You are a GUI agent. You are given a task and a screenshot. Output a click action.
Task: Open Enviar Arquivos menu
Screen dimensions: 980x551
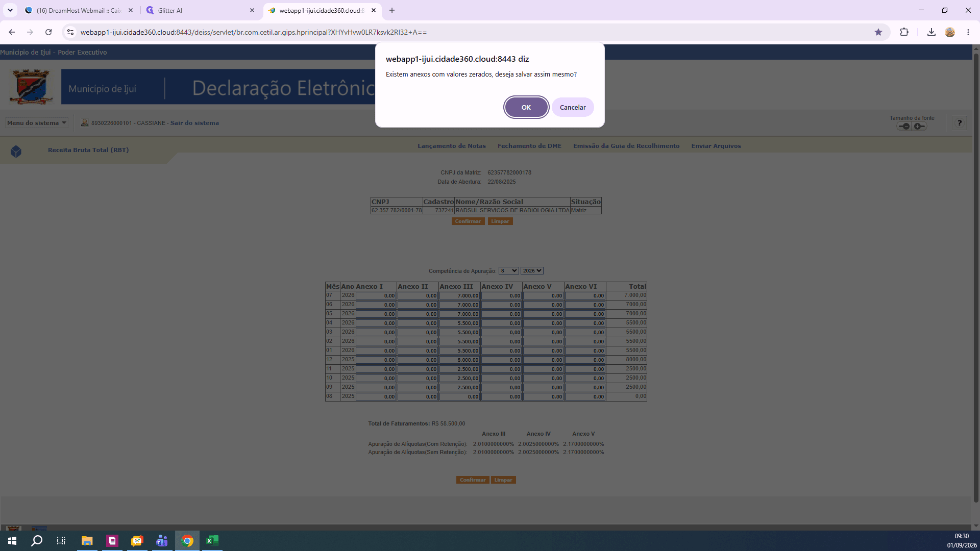pyautogui.click(x=716, y=146)
